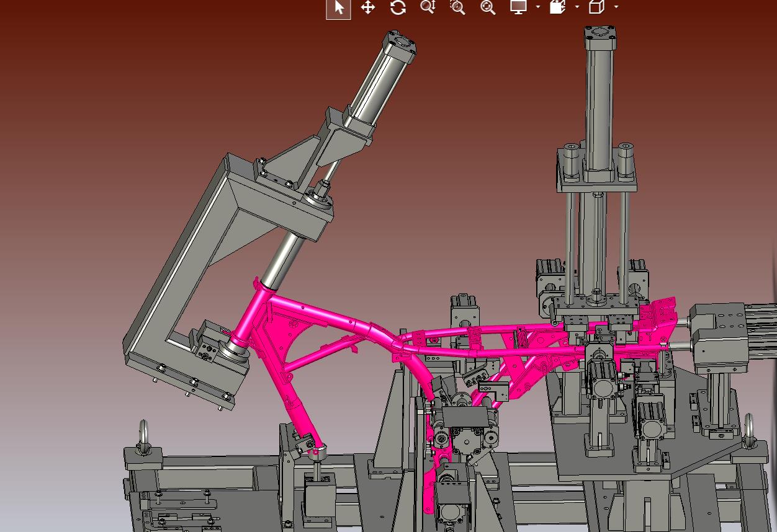Activate the Select arrow cursor tool

338,8
